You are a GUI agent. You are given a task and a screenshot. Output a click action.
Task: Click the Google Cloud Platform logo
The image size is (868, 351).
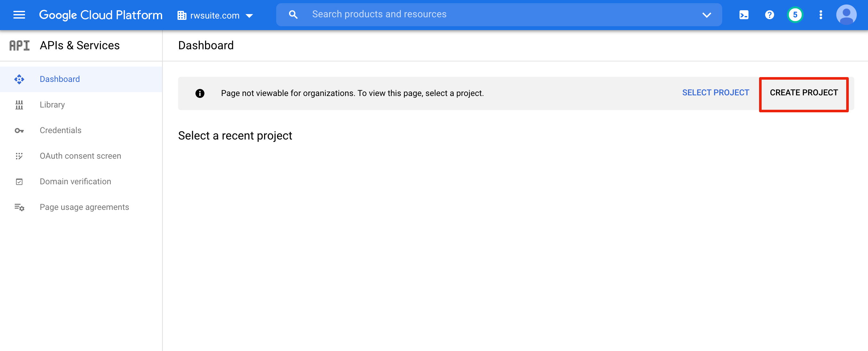tap(101, 15)
